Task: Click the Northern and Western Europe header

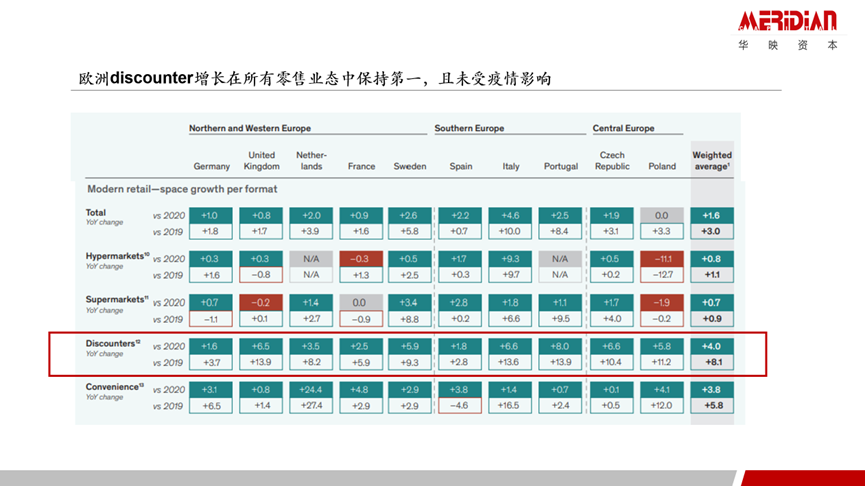Action: 250,129
